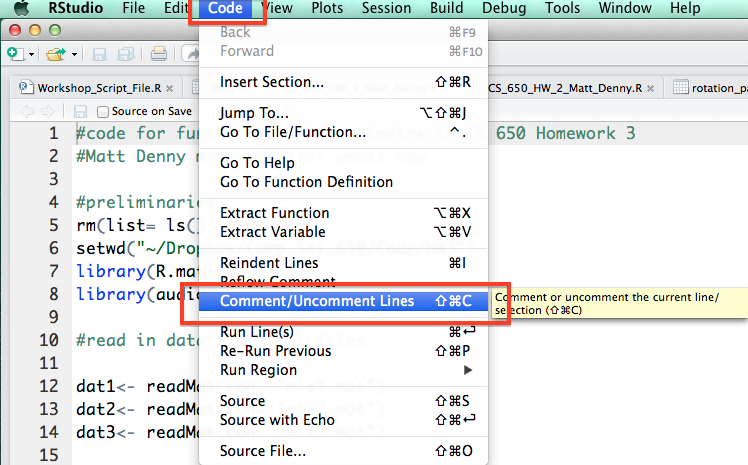This screenshot has height=465, width=748.
Task: Open the File menu
Action: pos(134,8)
